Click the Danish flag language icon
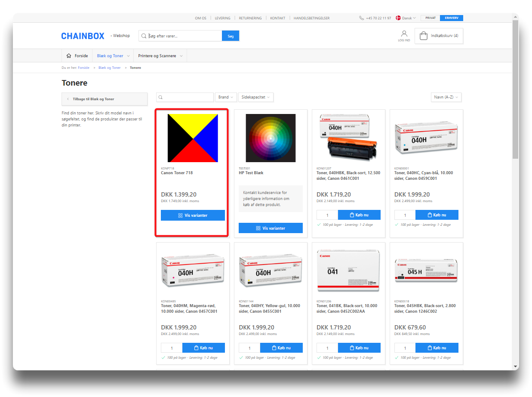Viewport: 532px width, 397px height. pos(398,18)
